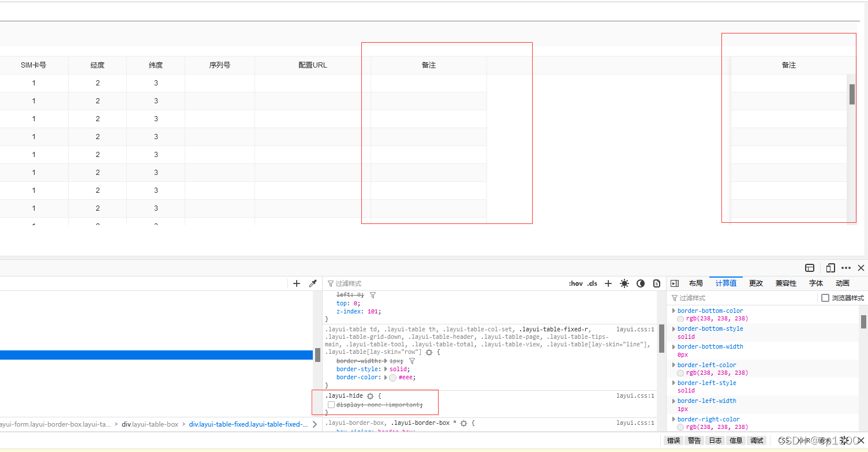Select div.layui-table-fixed breadcrumb link
This screenshot has height=452, width=868.
point(249,424)
